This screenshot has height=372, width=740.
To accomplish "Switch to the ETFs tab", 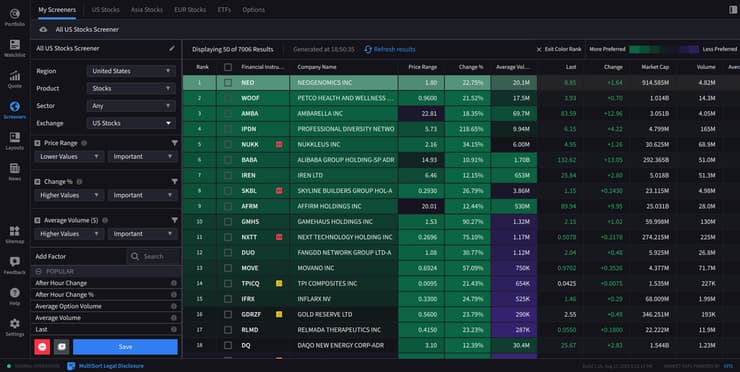I will pos(224,9).
